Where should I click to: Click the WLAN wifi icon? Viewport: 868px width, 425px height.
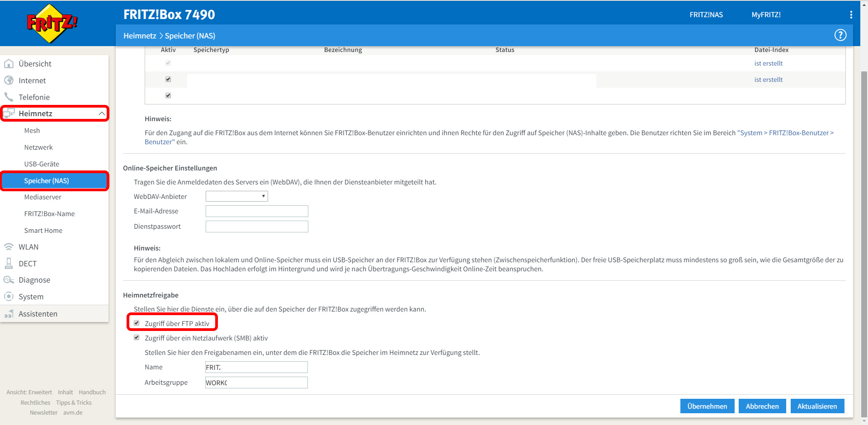click(x=9, y=247)
